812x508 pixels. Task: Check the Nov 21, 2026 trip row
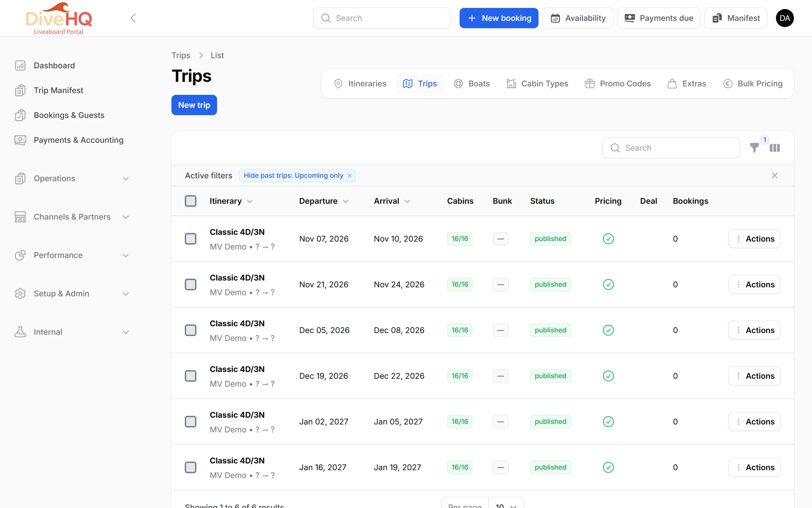pyautogui.click(x=191, y=284)
